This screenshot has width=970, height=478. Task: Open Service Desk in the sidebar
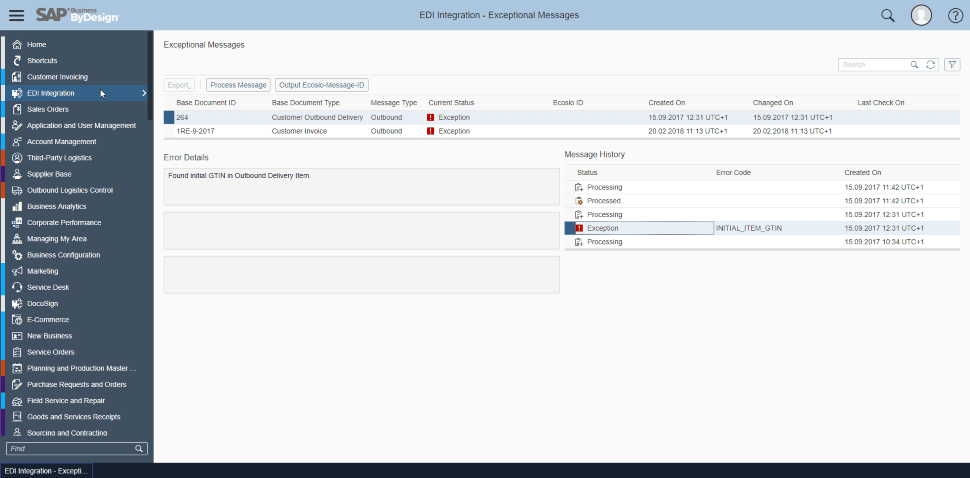[x=47, y=287]
